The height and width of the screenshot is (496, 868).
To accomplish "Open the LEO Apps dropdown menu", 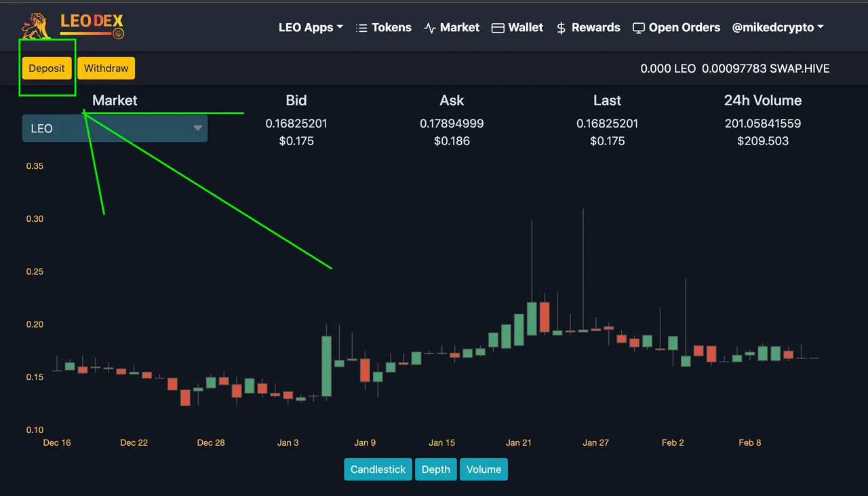I will coord(311,27).
